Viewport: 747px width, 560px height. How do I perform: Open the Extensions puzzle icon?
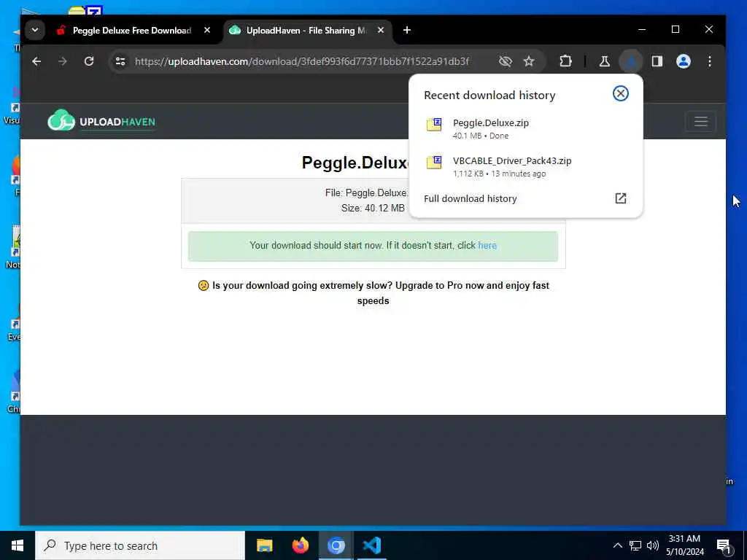point(565,61)
